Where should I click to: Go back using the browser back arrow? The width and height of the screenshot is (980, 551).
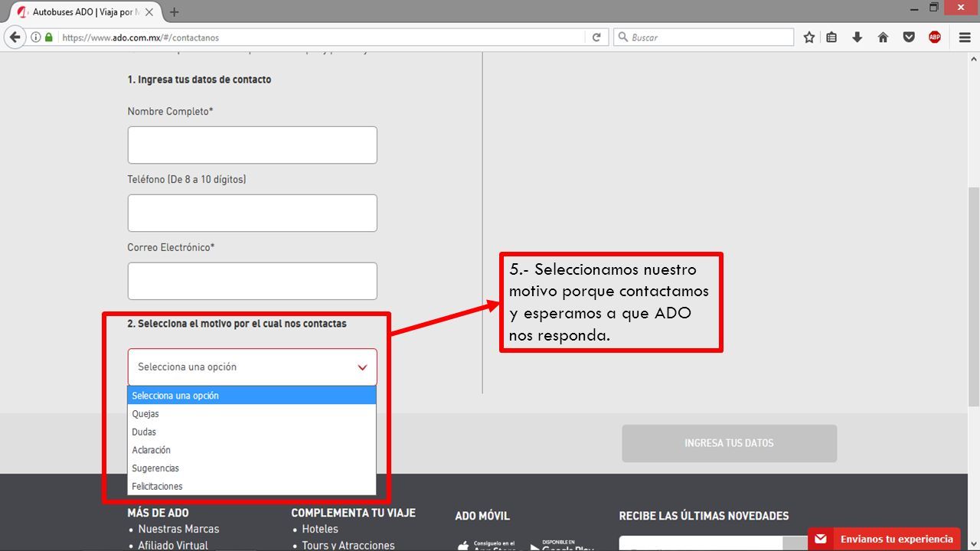pyautogui.click(x=15, y=37)
